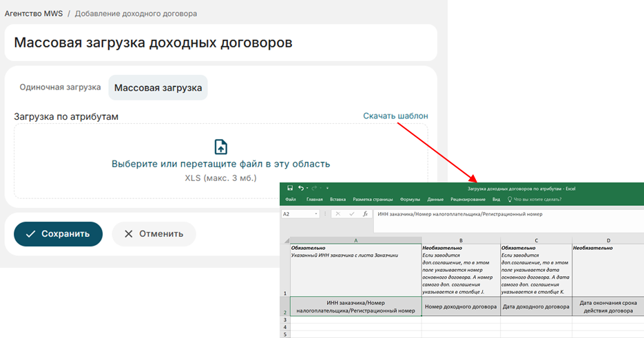The height and width of the screenshot is (338, 644).
Task: Select the "Номер доходного договора" header cell
Action: coord(460,306)
